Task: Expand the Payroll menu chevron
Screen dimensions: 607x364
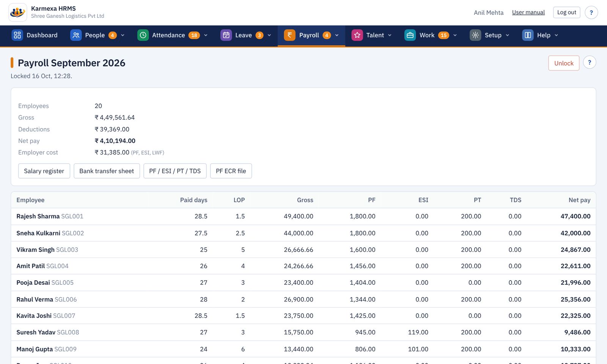Action: point(337,35)
